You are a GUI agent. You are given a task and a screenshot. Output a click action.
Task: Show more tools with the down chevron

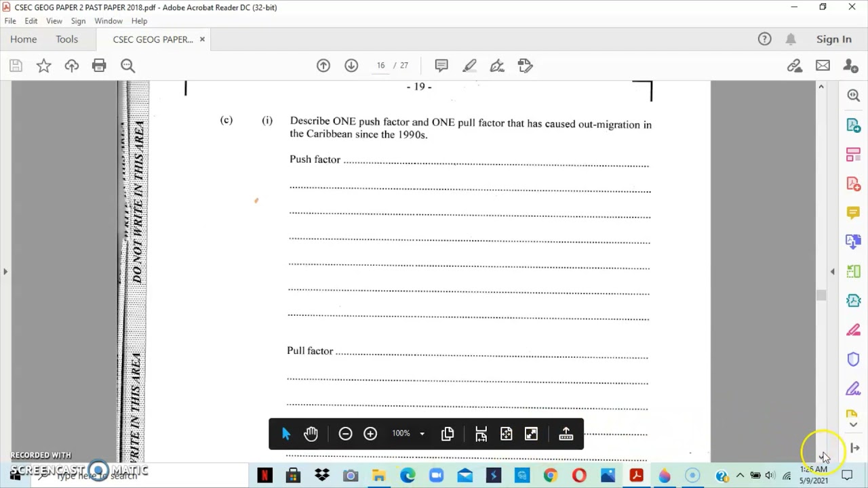pyautogui.click(x=854, y=425)
